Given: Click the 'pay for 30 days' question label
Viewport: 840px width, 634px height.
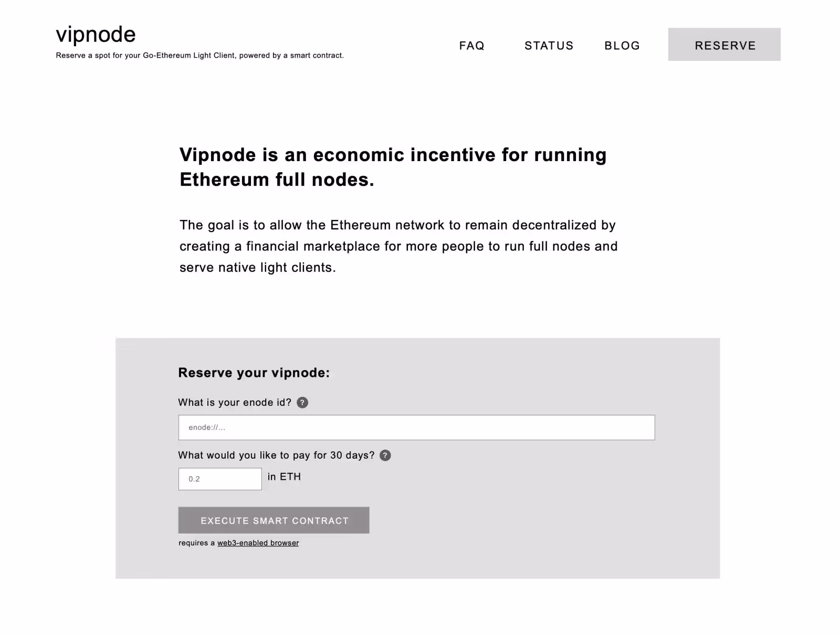Looking at the screenshot, I should click(276, 456).
